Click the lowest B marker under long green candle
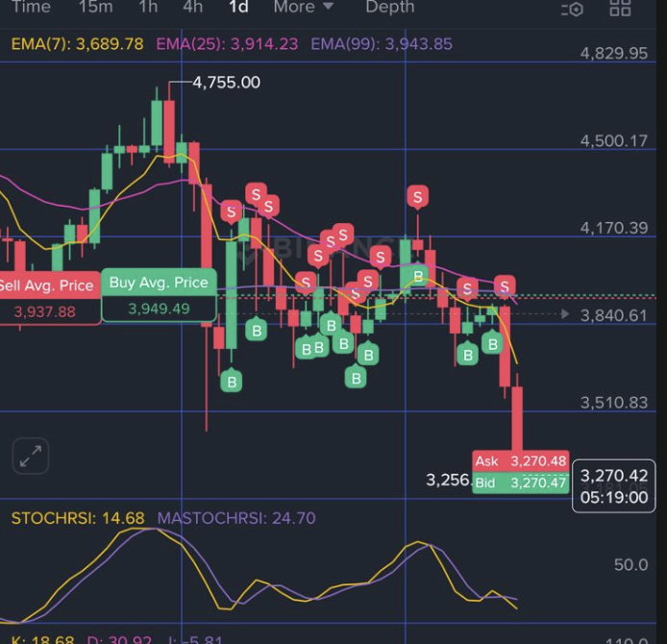Screen dimensions: 667x644 click(x=232, y=381)
